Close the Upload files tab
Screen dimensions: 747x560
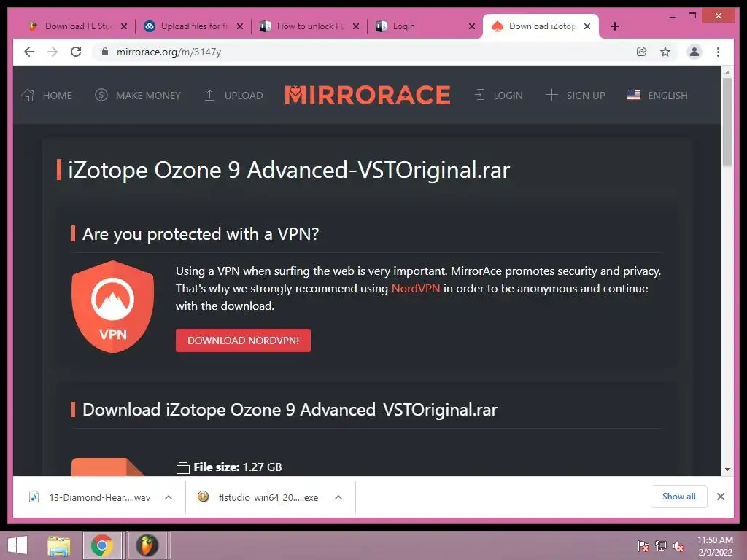click(x=240, y=26)
